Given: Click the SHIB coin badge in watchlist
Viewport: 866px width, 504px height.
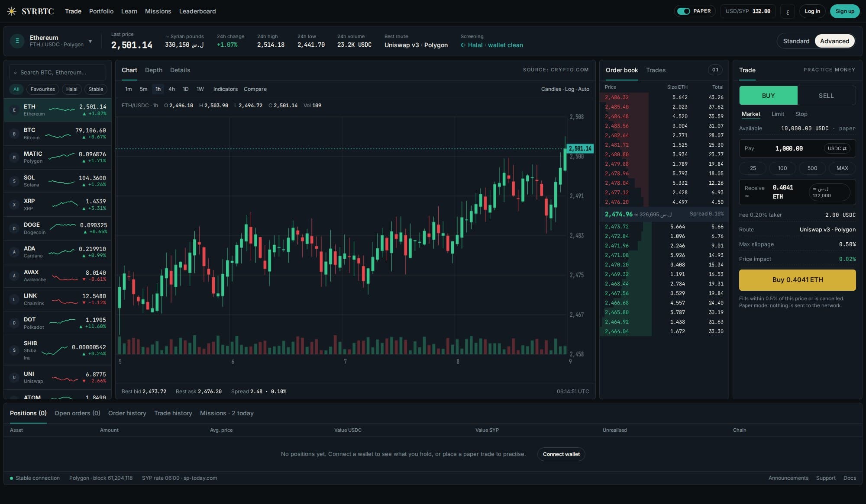Looking at the screenshot, I should coord(14,350).
